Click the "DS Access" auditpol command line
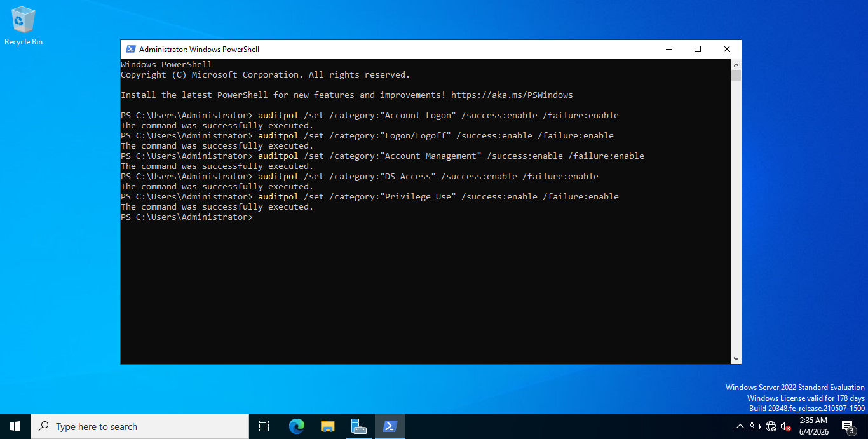Image resolution: width=868 pixels, height=439 pixels. pos(360,177)
